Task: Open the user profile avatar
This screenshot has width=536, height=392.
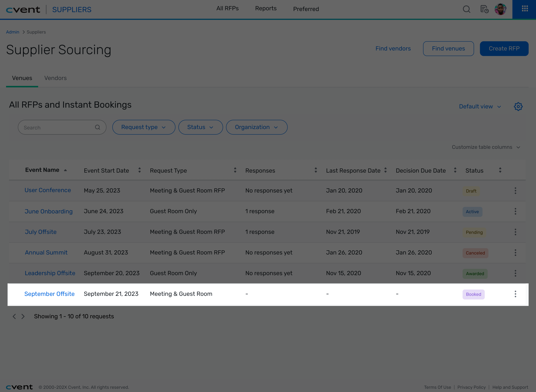Action: pyautogui.click(x=501, y=9)
